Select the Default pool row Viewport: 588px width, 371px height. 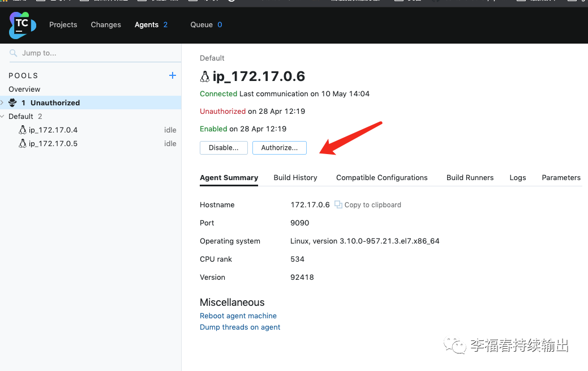tap(91, 117)
